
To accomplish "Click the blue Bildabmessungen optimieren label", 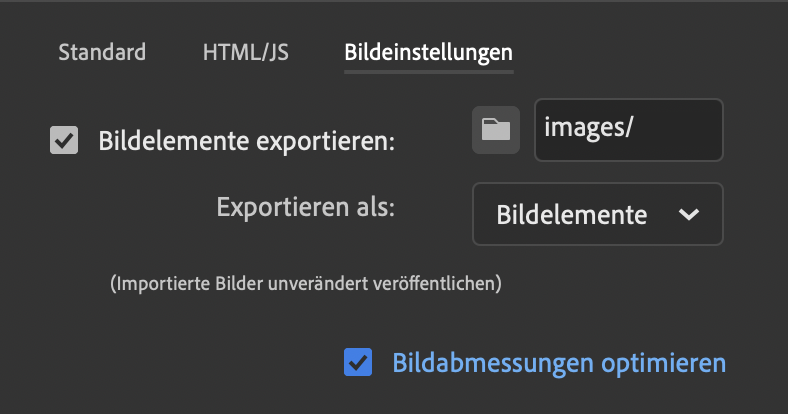I will click(x=559, y=362).
